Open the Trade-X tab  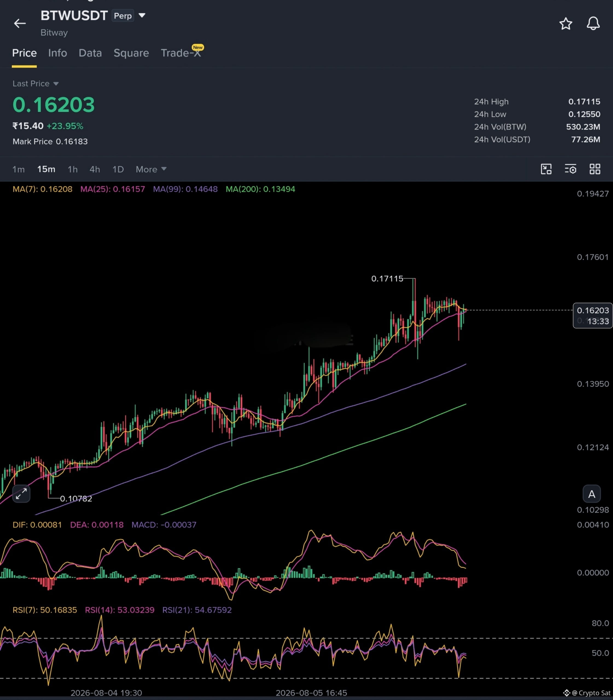tap(181, 53)
